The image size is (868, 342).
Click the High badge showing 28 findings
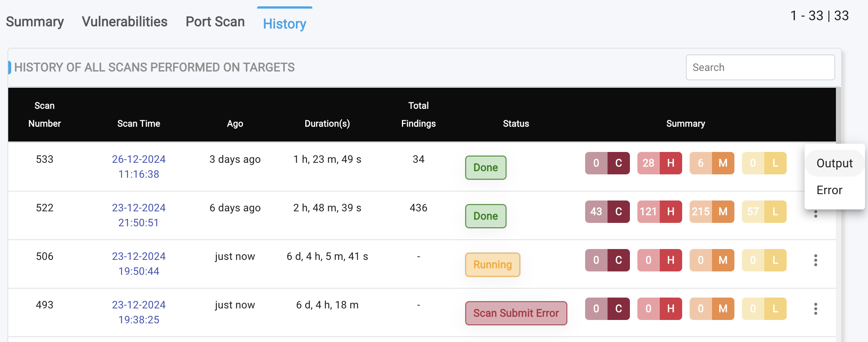click(659, 163)
